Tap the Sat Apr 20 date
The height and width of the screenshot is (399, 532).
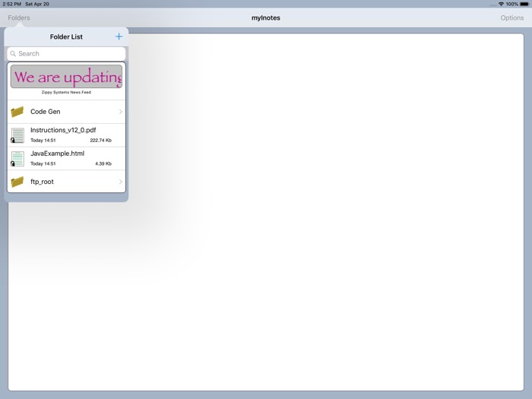(37, 4)
